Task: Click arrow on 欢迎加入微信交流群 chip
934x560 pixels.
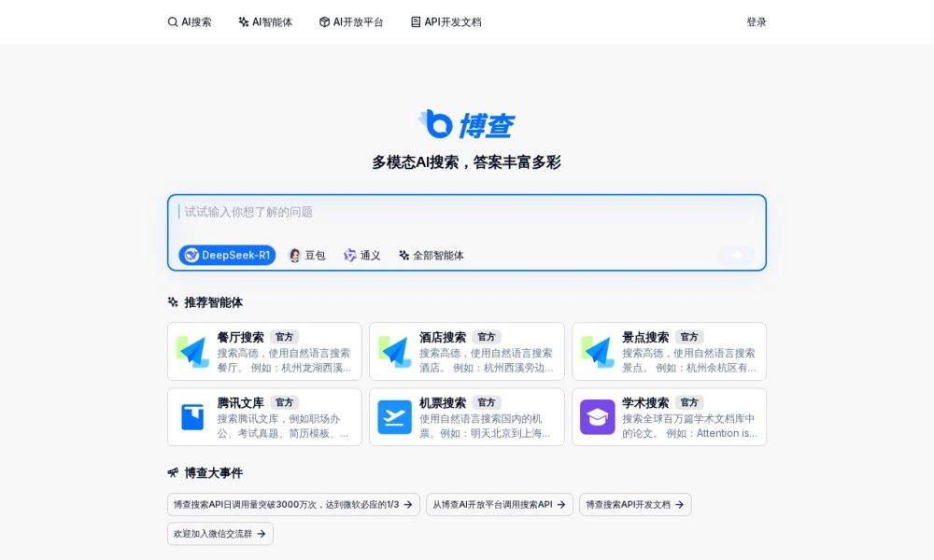Action: pyautogui.click(x=262, y=534)
